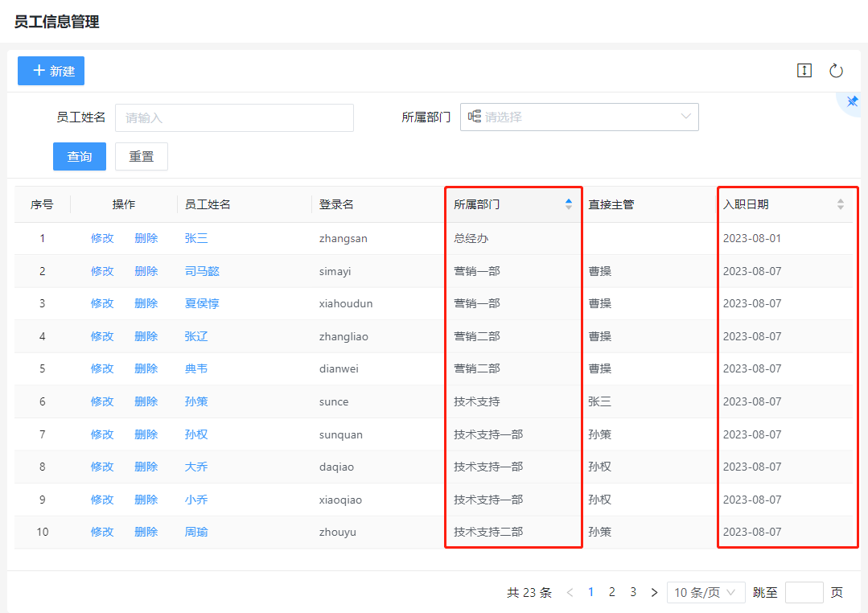This screenshot has height=613, width=868.
Task: Reset filters with 重置 button
Action: point(142,157)
